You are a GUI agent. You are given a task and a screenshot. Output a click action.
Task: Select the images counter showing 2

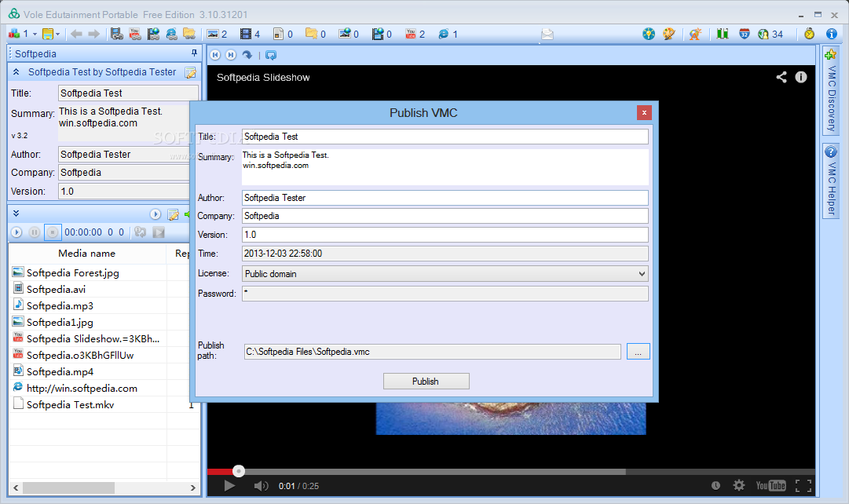(x=217, y=34)
